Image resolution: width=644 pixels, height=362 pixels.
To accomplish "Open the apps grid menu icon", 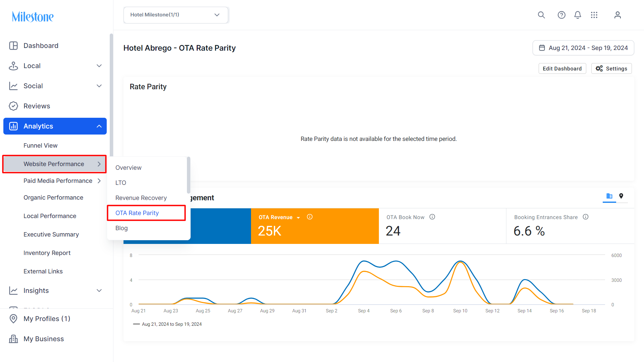I will (594, 15).
